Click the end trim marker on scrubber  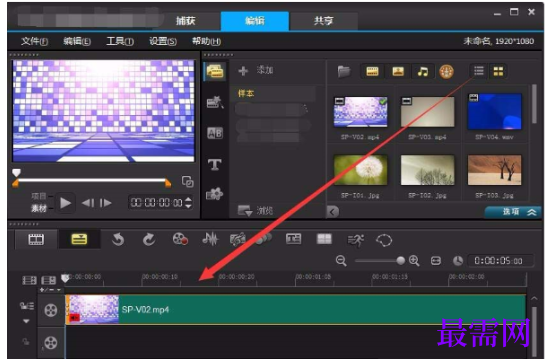click(168, 182)
